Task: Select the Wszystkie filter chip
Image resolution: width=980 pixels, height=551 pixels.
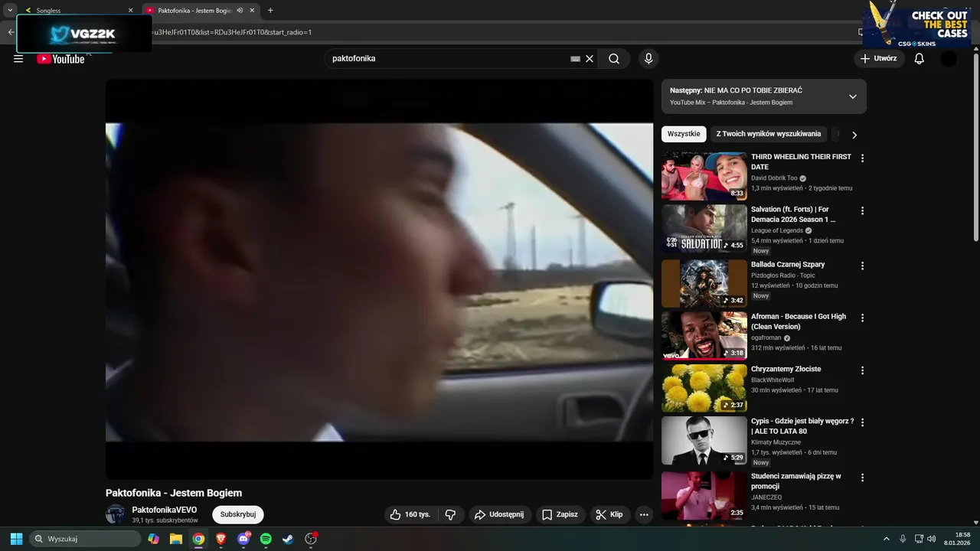Action: click(x=684, y=134)
